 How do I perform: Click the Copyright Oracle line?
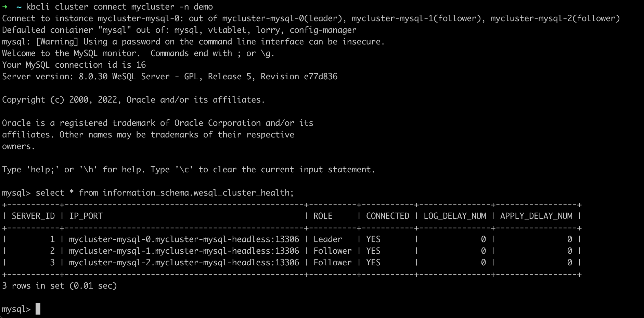point(133,100)
